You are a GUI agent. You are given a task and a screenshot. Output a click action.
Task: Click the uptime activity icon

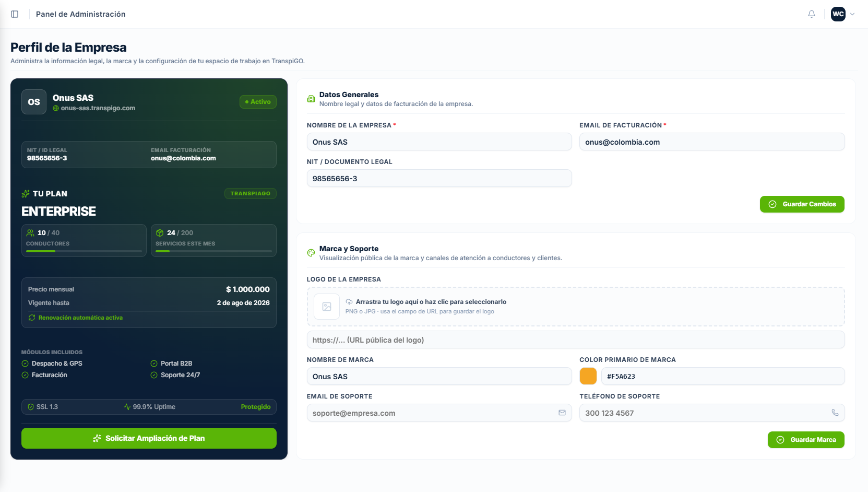127,407
